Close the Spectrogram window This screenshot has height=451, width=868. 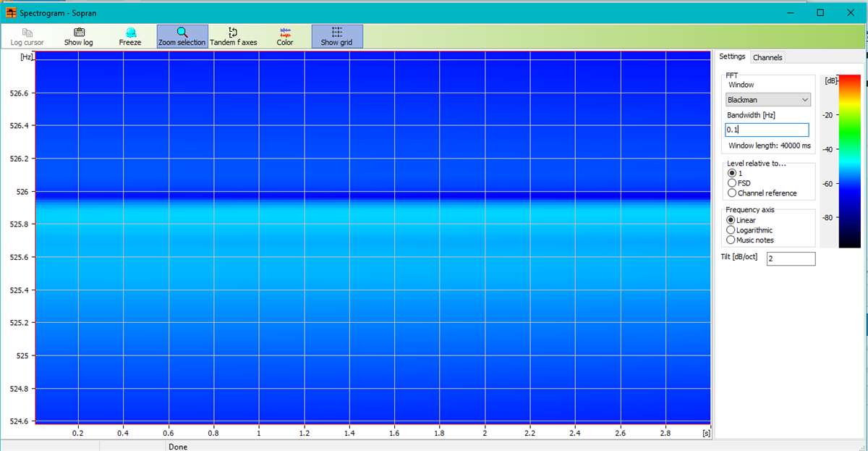point(852,12)
